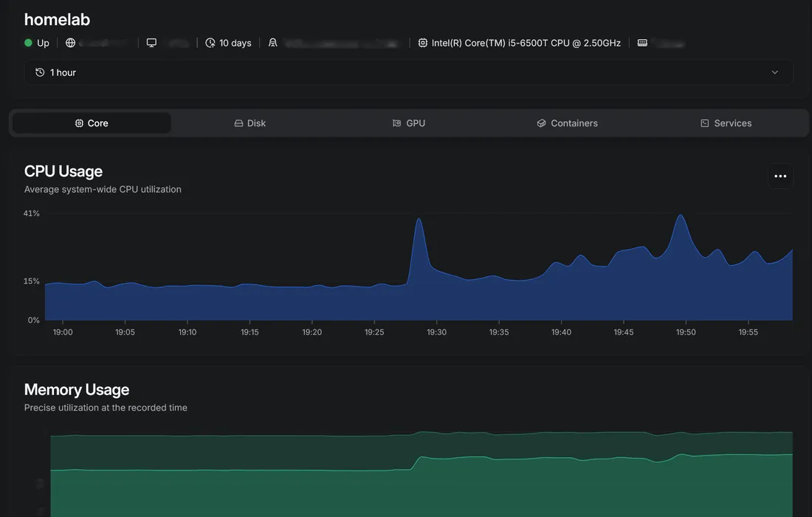Open CPU Usage chart options menu
This screenshot has width=812, height=517.
(x=780, y=176)
